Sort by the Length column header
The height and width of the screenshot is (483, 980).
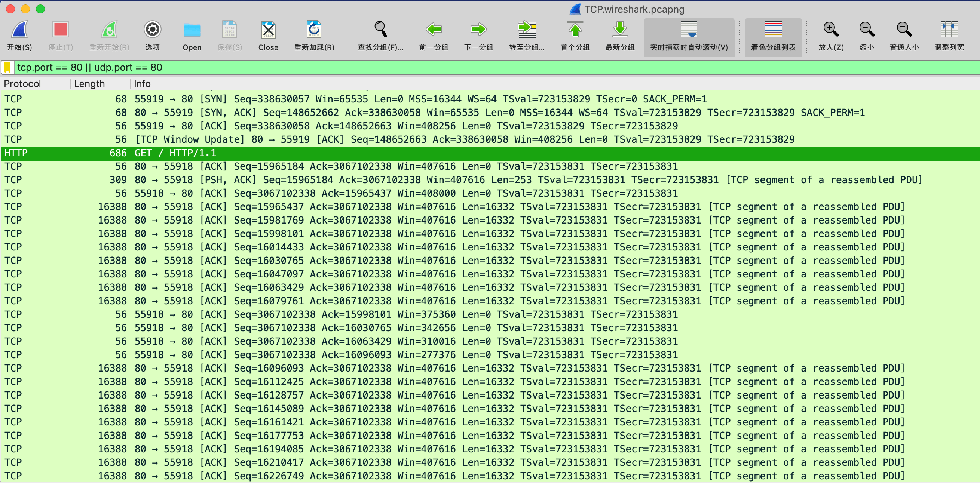click(89, 84)
